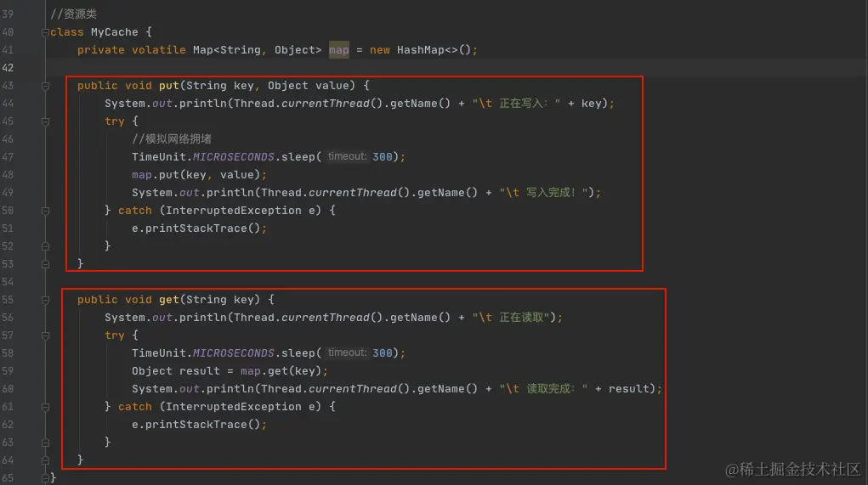868x485 pixels.
Task: Click fold end marker on line 52
Action: coord(45,246)
